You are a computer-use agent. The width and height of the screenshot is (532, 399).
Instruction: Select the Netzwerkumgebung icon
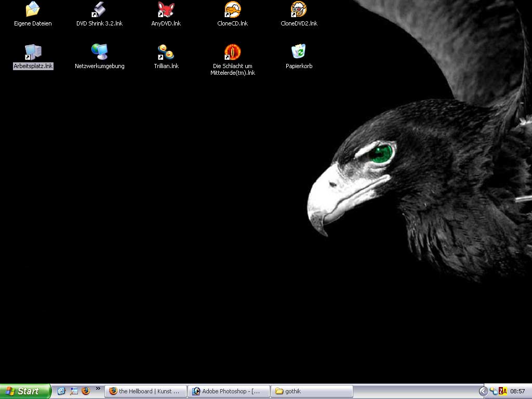click(x=99, y=52)
